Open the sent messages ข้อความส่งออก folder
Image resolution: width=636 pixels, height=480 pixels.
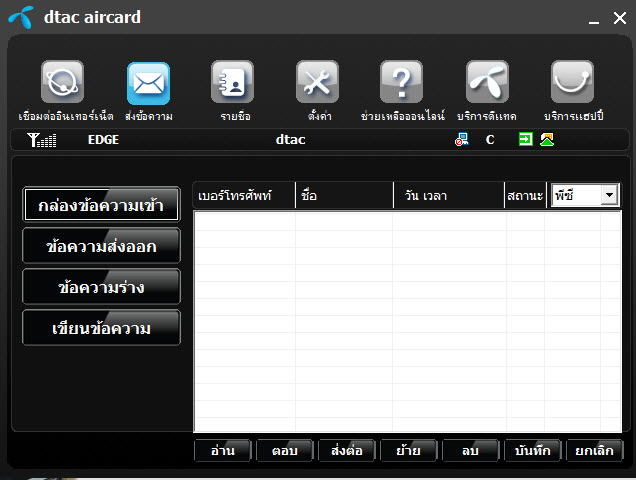(101, 246)
